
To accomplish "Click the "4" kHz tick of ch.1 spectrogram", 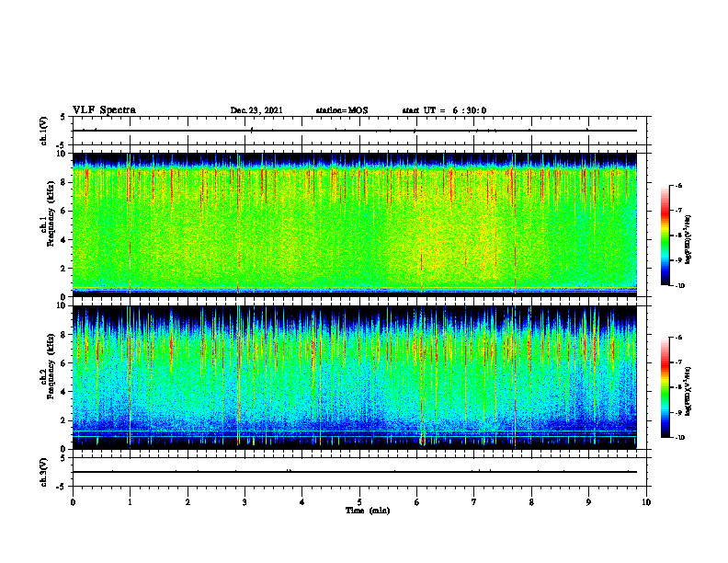I will click(x=64, y=240).
